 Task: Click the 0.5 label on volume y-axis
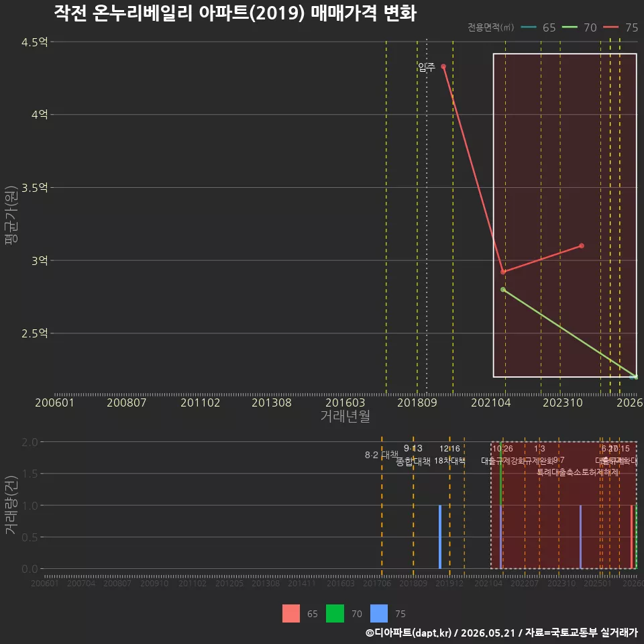tap(30, 537)
